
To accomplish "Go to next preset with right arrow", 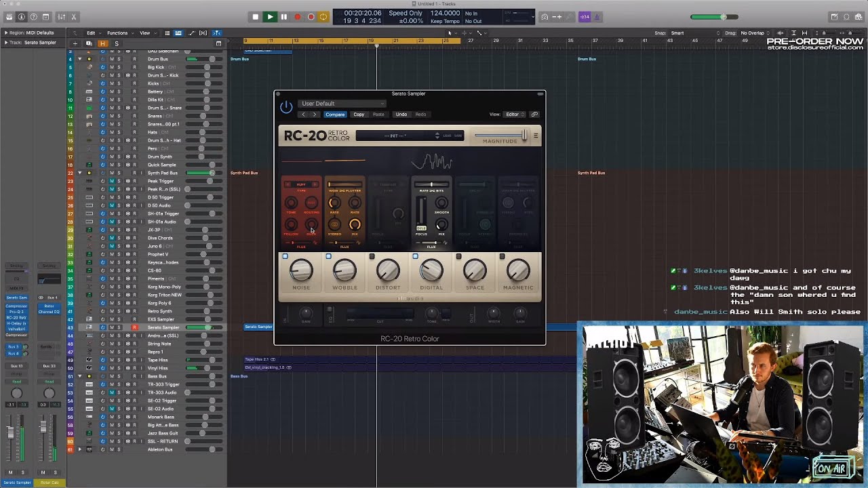I will pos(315,115).
